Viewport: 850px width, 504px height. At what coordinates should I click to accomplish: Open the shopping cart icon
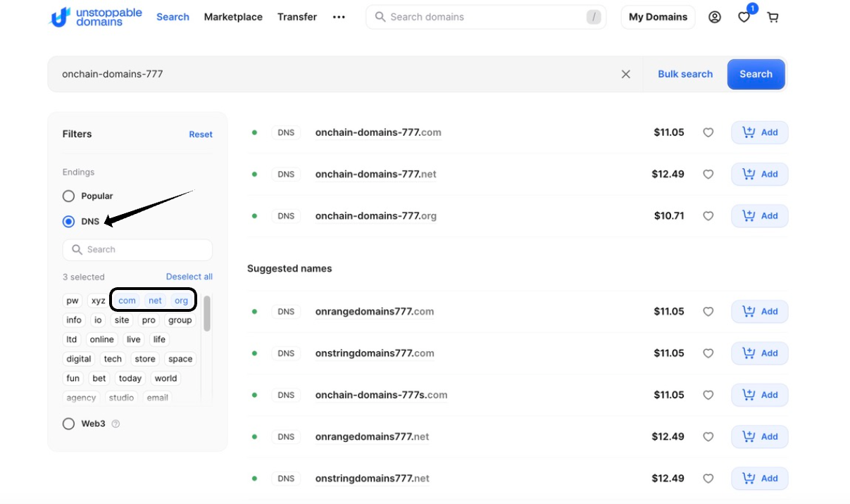(773, 17)
